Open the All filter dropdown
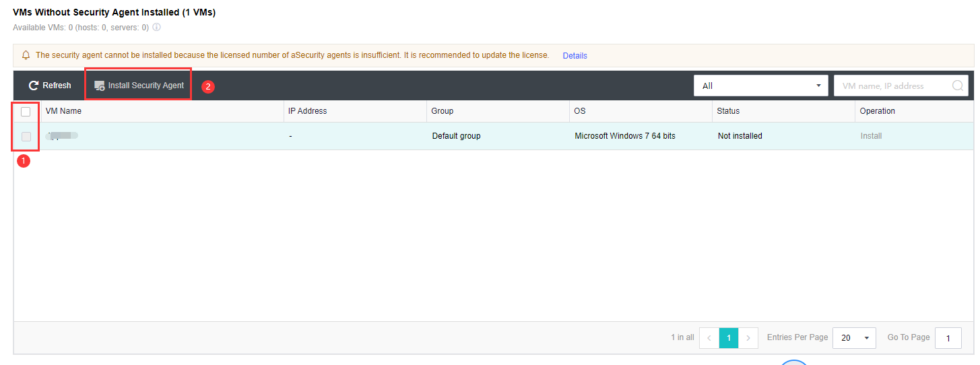Screen dimensions: 980x365 coord(761,86)
